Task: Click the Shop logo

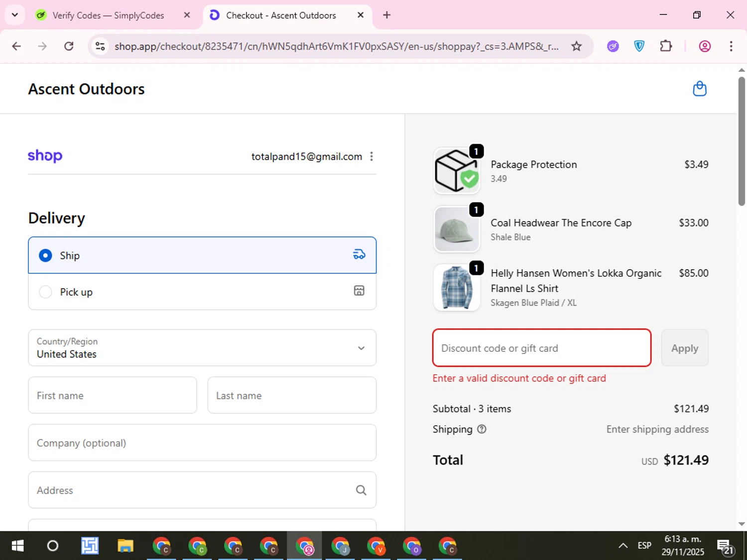Action: point(45,156)
